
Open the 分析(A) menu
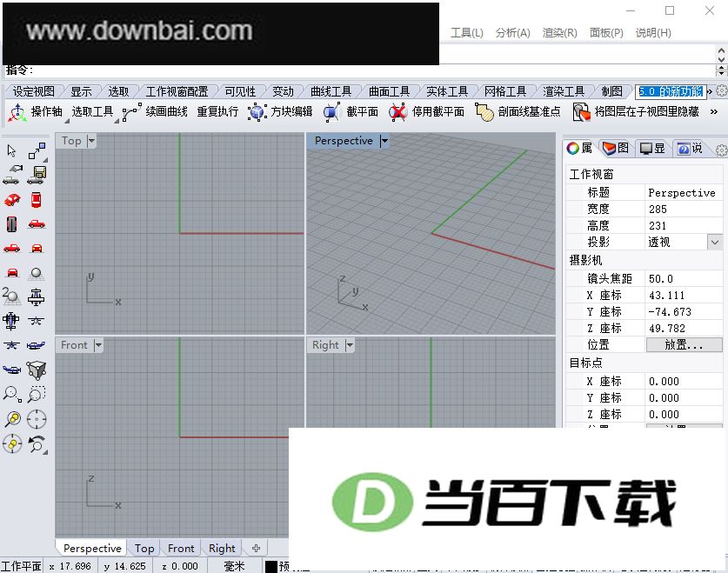[512, 33]
